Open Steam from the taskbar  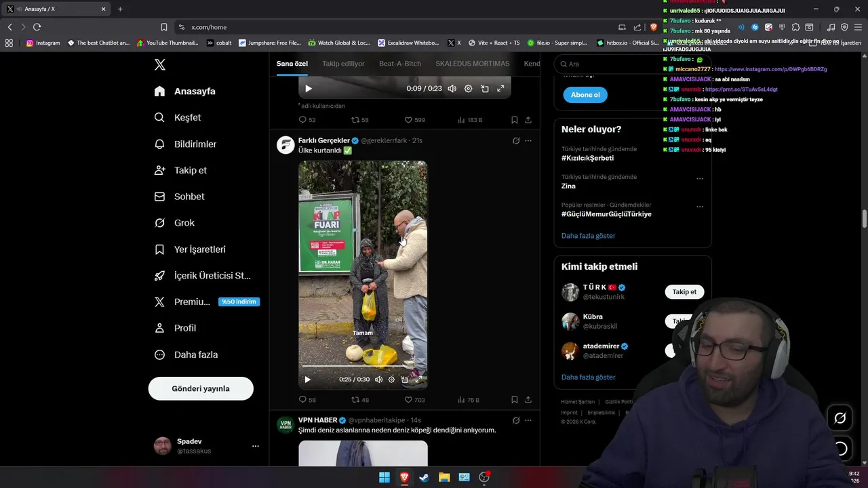pyautogui.click(x=424, y=477)
